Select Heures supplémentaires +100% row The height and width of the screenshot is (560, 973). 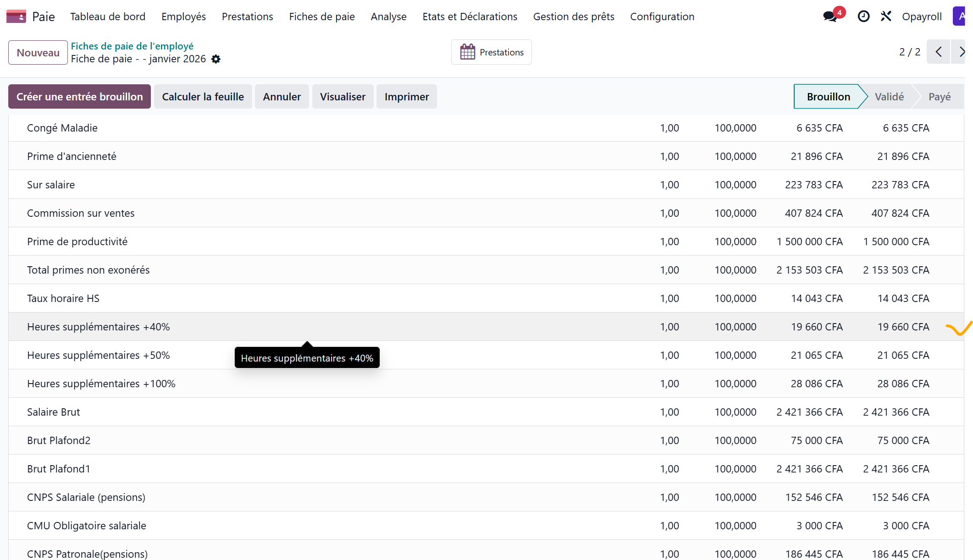click(x=486, y=384)
